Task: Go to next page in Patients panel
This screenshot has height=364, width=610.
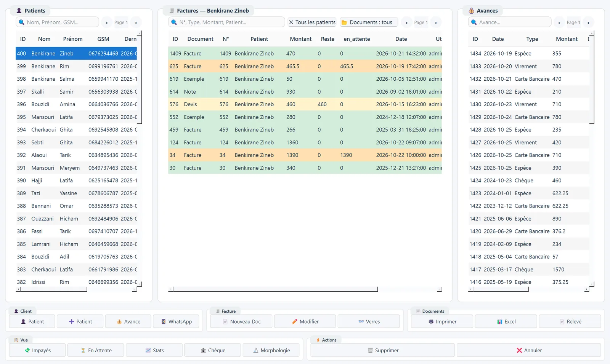Action: coord(136,22)
